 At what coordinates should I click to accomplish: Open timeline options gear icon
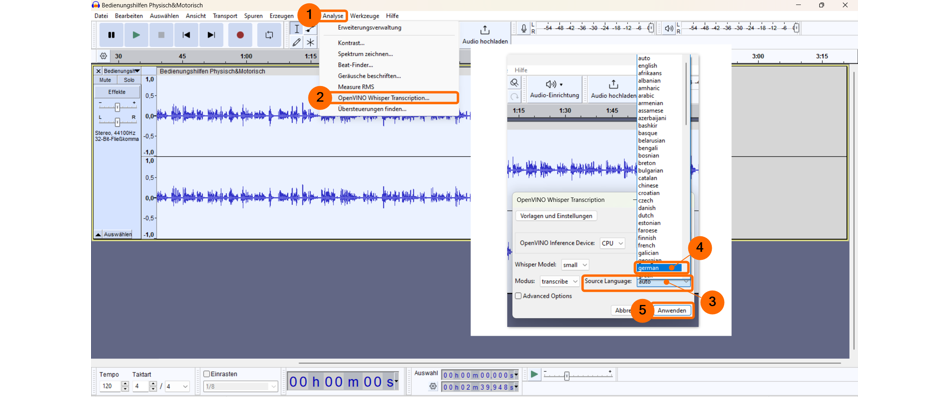103,56
